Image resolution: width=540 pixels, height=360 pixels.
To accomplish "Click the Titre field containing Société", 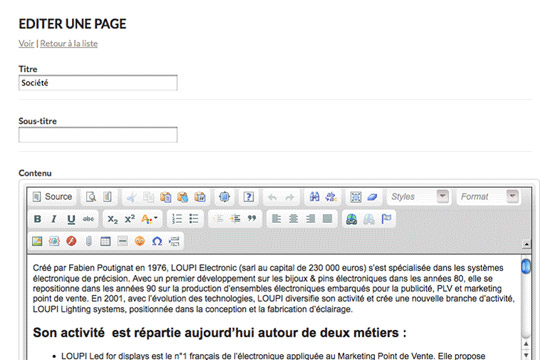I will pyautogui.click(x=98, y=83).
